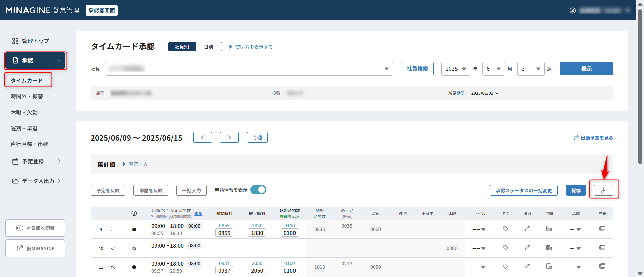
Task: Switch to 社員版へ切替 employee view
Action: click(35, 228)
